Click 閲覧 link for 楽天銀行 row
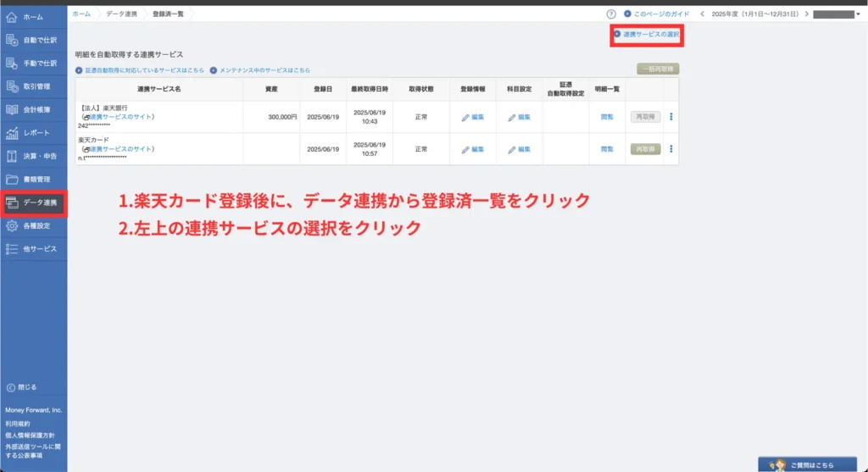Screen dimensions: 868x472 [606, 117]
